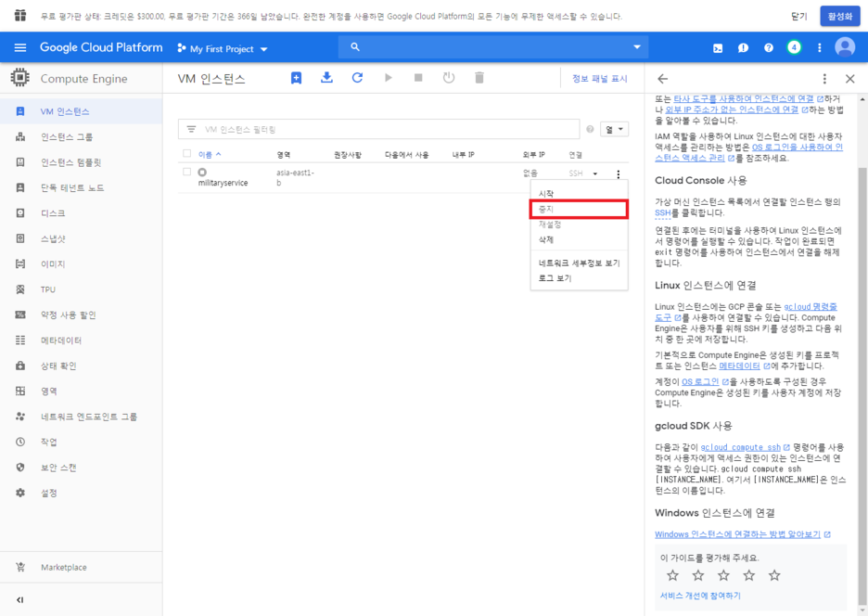Click the VM 인스턴스 필터링 input field
The width and height of the screenshot is (868, 616).
[x=378, y=129]
